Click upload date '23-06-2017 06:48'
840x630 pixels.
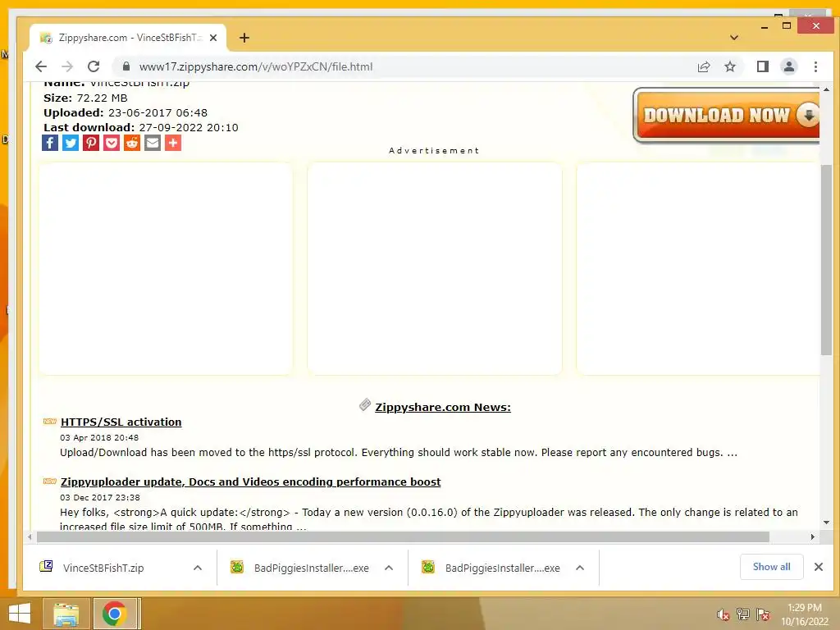[158, 113]
